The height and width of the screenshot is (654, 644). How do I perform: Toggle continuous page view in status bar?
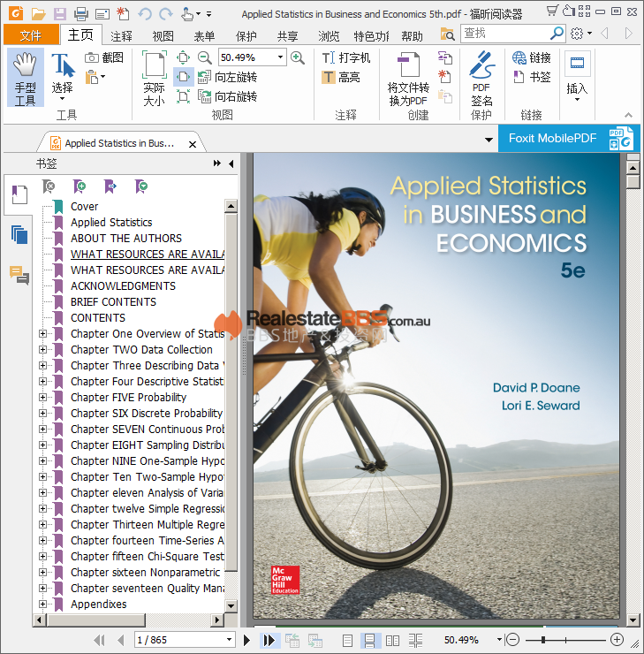(x=371, y=640)
